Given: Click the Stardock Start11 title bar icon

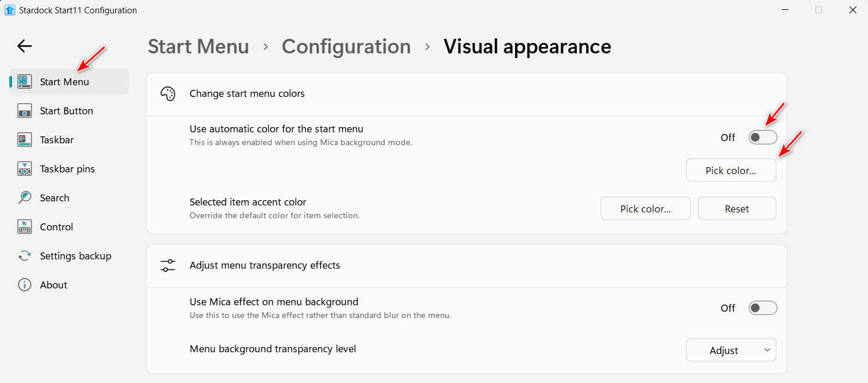Looking at the screenshot, I should pos(10,10).
